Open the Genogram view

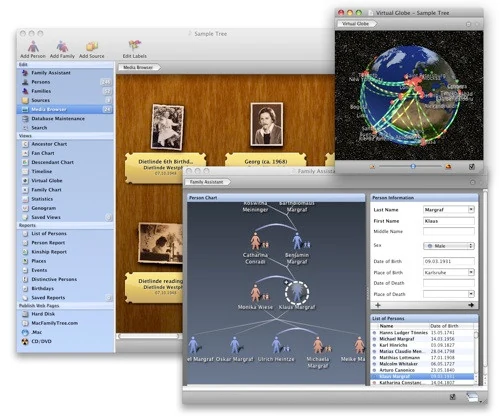click(65, 208)
